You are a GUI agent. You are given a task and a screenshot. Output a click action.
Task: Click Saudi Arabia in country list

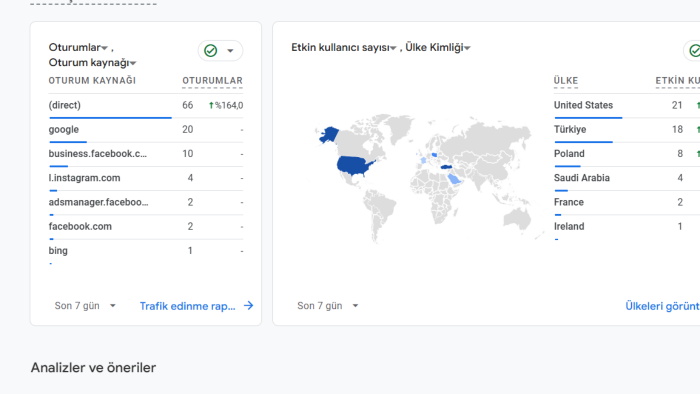coord(581,178)
